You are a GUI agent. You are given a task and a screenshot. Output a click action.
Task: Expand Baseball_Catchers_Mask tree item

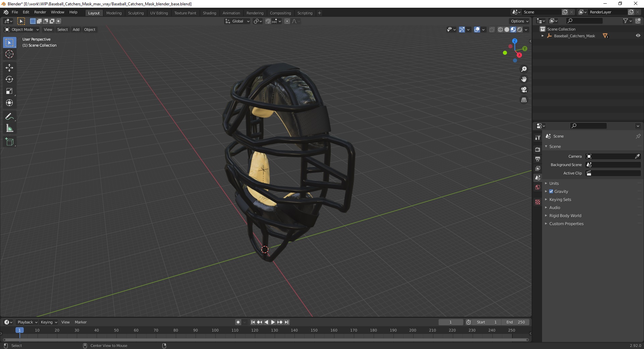tap(543, 36)
